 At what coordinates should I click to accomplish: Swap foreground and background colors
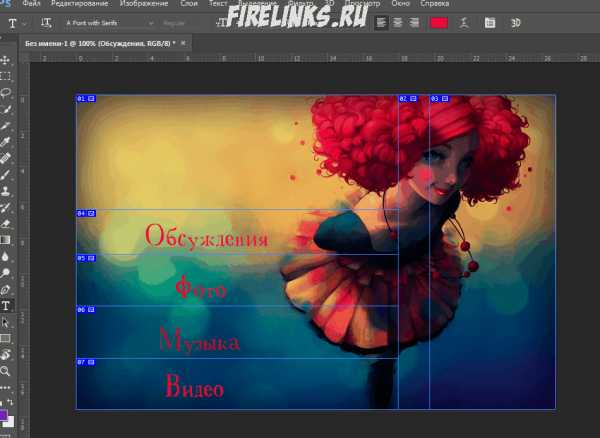[x=10, y=402]
